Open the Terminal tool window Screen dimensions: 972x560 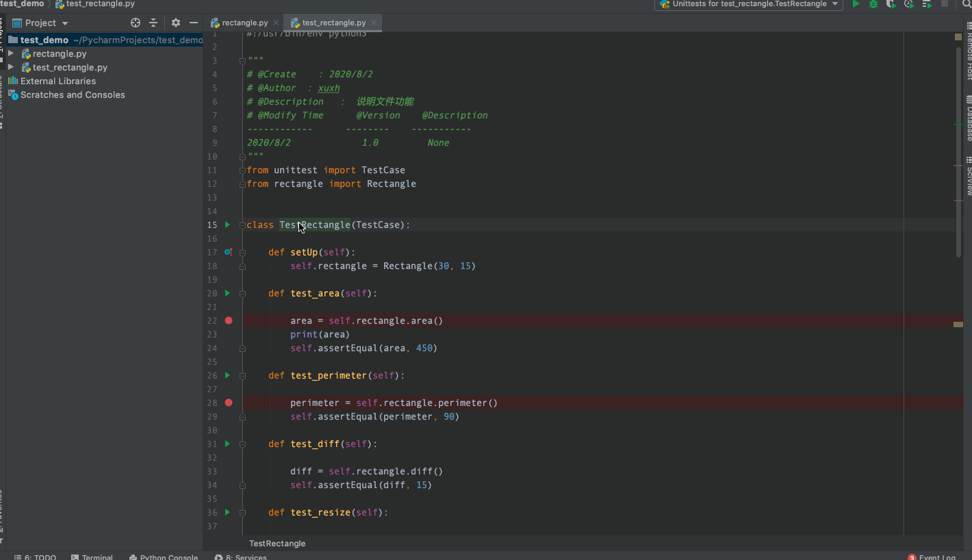(92, 557)
